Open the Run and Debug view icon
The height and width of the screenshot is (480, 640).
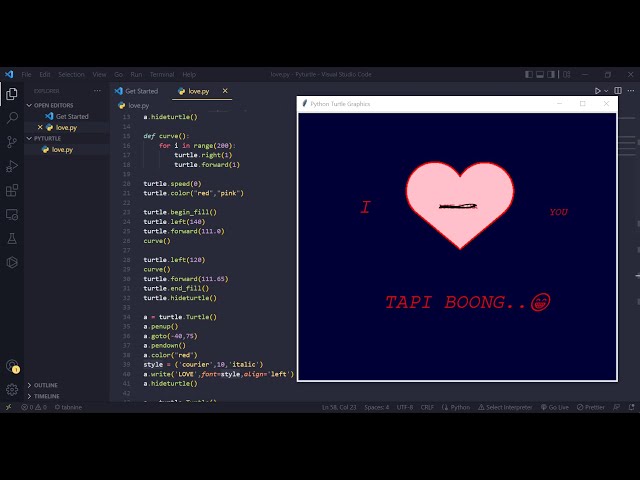(x=12, y=166)
